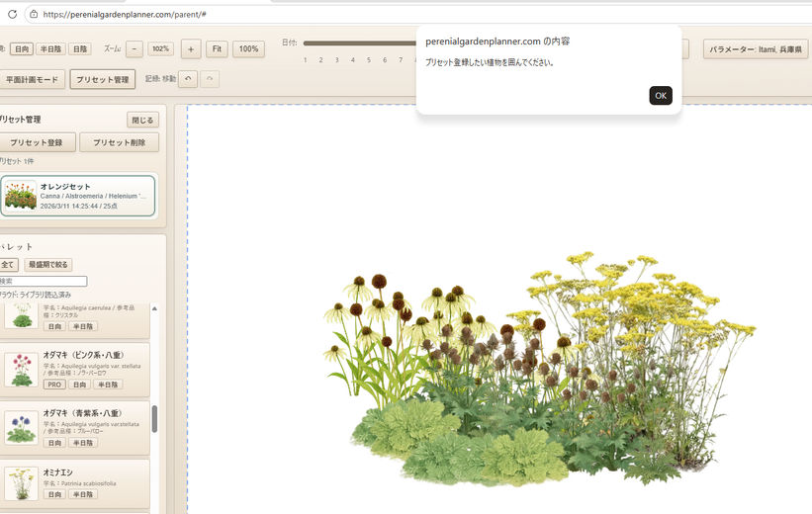Click the undo arrow icon
Viewport: 812px width, 514px height.
[188, 79]
